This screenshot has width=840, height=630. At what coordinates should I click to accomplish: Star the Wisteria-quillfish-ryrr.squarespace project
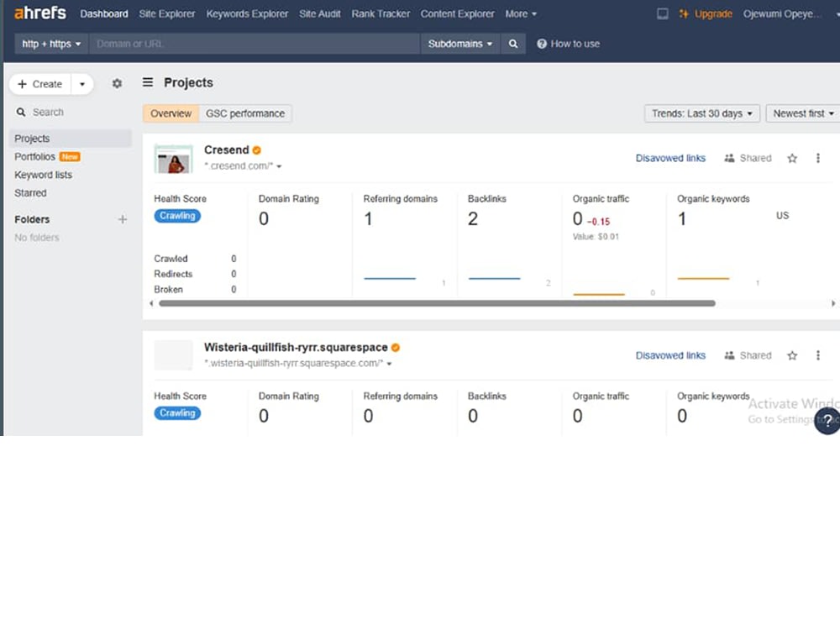tap(792, 355)
